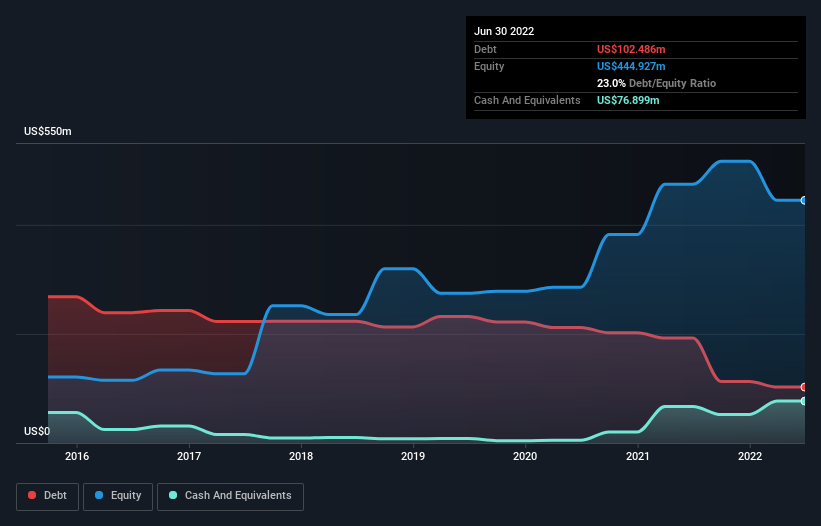821x526 pixels.
Task: Click the 23.0% Debt/Equity Ratio text
Action: click(x=656, y=83)
